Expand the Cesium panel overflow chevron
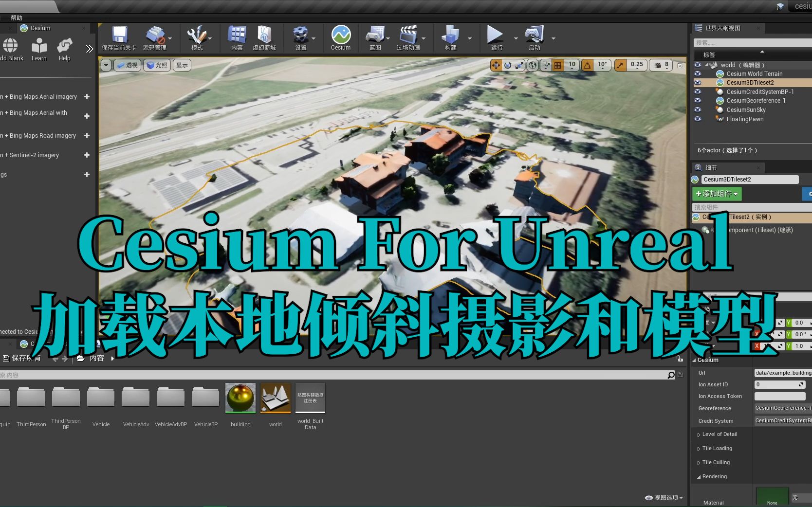This screenshot has width=812, height=507. pyautogui.click(x=89, y=49)
